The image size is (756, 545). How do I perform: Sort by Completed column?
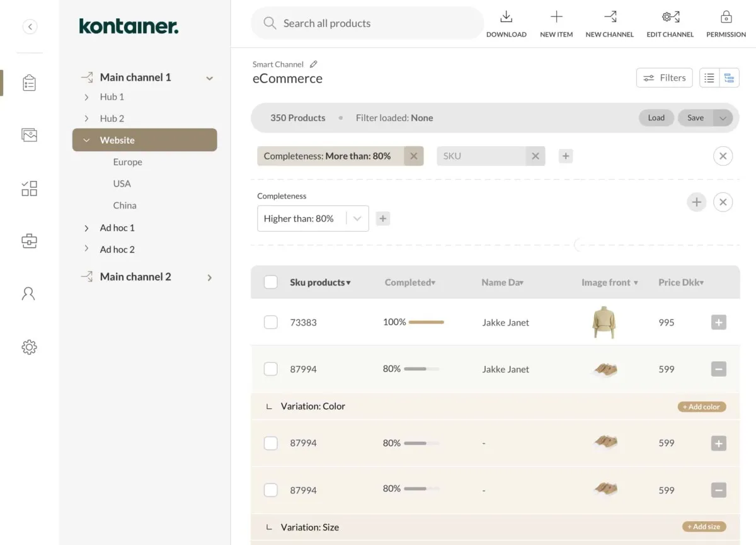pyautogui.click(x=410, y=282)
